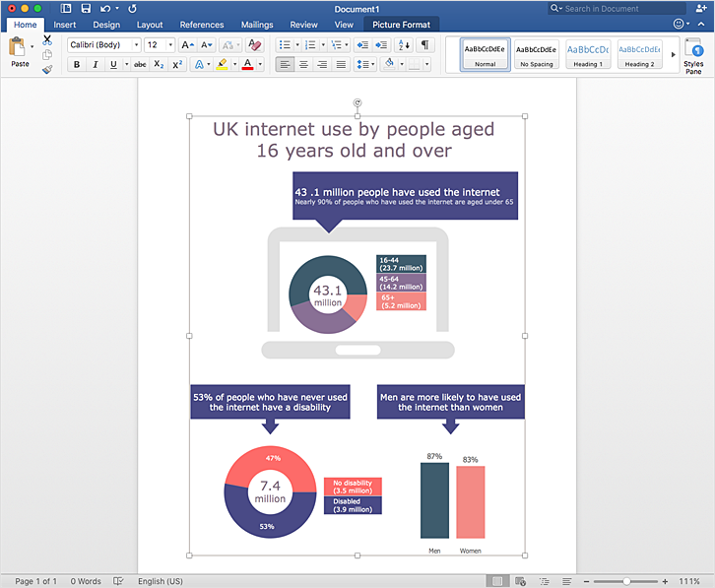The height and width of the screenshot is (588, 715).
Task: Expand the font size dropdown
Action: (x=170, y=45)
